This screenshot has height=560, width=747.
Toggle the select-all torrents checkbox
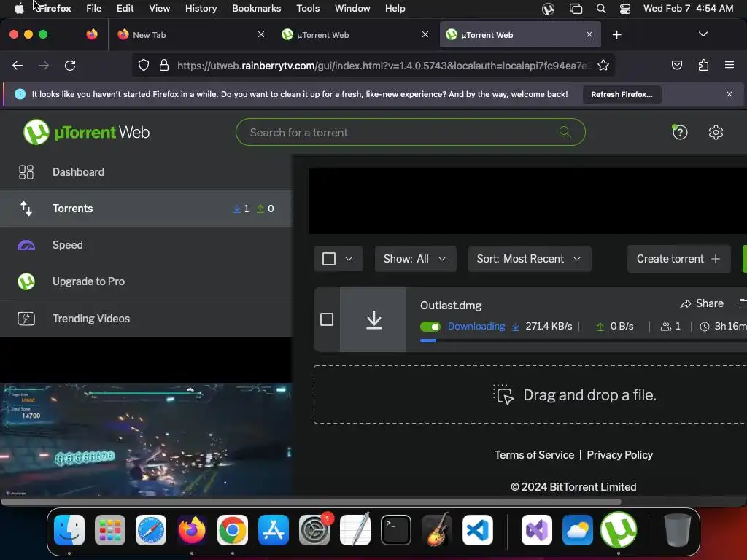(x=329, y=259)
